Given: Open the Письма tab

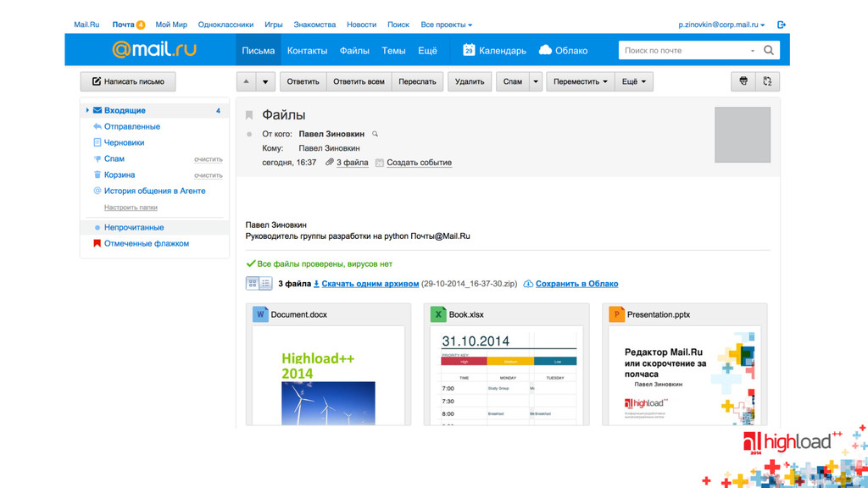Looking at the screenshot, I should click(x=258, y=50).
